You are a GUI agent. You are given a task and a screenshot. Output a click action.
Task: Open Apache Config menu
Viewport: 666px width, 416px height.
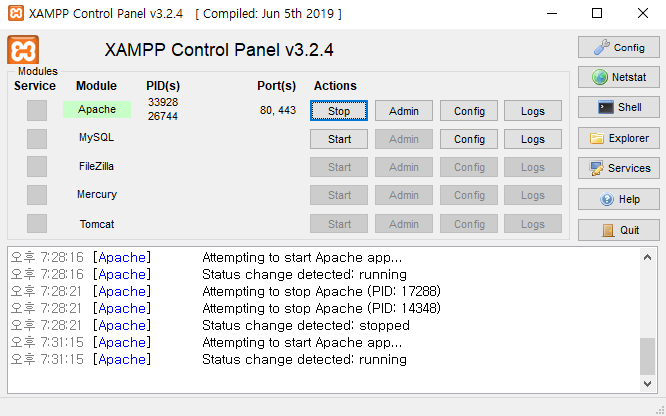tap(469, 111)
